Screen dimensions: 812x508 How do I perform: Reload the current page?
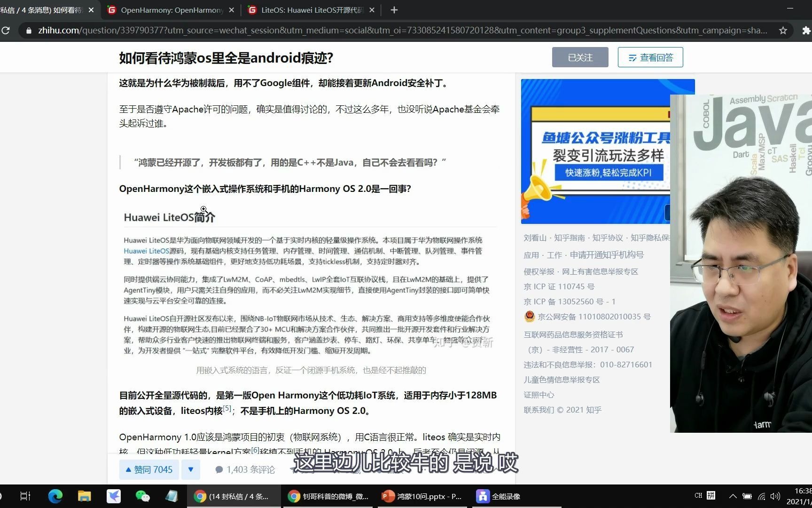pyautogui.click(x=6, y=31)
